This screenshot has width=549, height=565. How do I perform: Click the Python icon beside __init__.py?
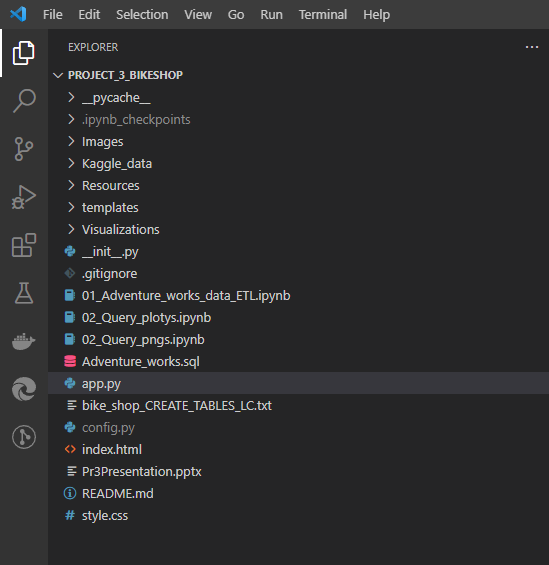[x=70, y=252]
